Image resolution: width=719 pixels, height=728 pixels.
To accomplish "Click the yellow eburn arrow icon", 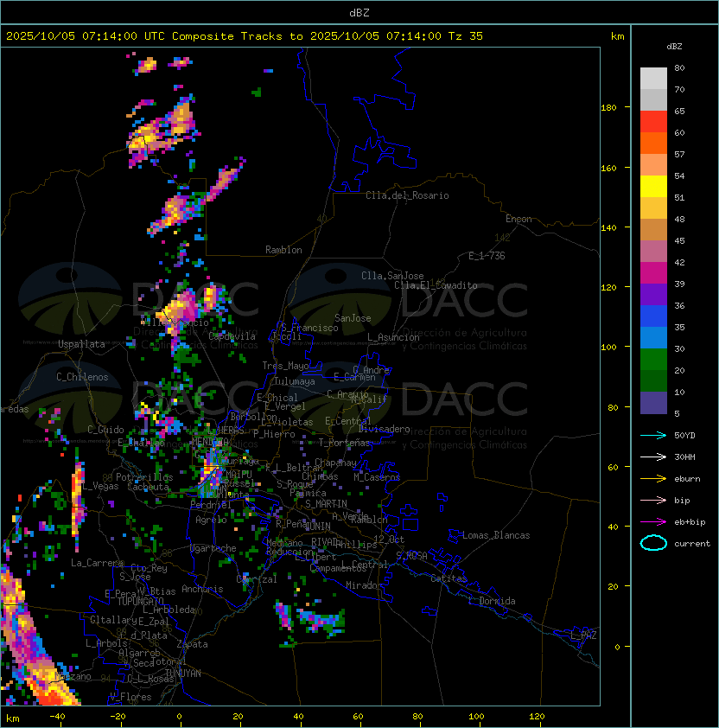I will point(653,479).
